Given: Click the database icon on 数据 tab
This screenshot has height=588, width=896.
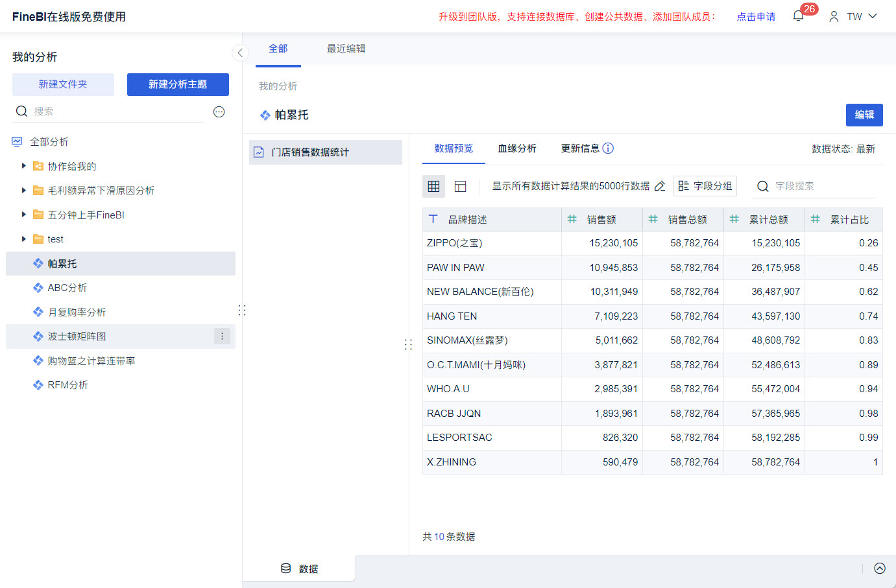Looking at the screenshot, I should (286, 569).
